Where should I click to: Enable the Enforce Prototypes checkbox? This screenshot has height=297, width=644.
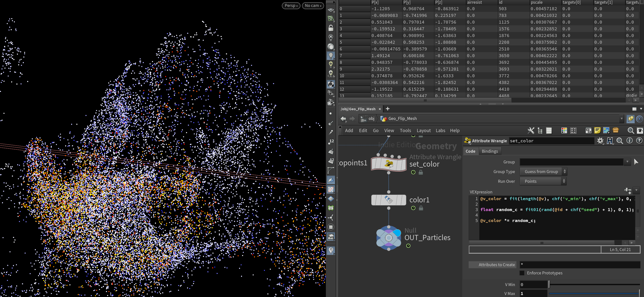[x=522, y=273]
